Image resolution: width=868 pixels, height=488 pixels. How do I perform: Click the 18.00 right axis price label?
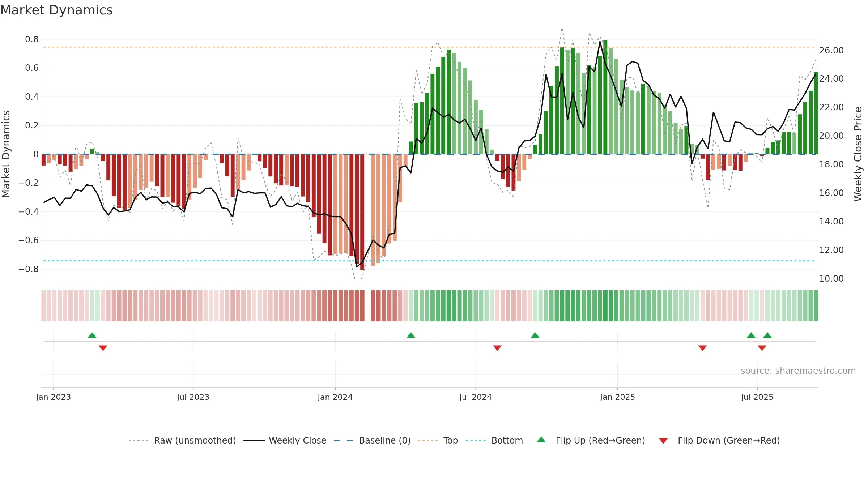coord(831,164)
